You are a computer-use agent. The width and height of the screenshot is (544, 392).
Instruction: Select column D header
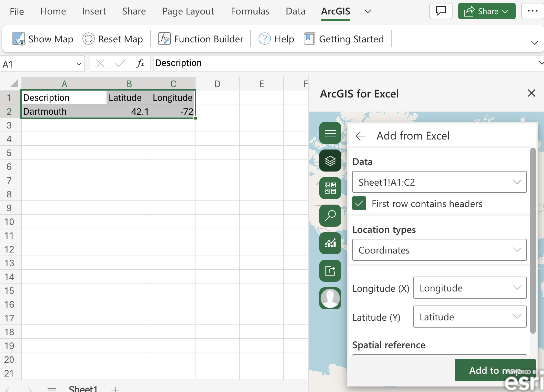pos(217,84)
